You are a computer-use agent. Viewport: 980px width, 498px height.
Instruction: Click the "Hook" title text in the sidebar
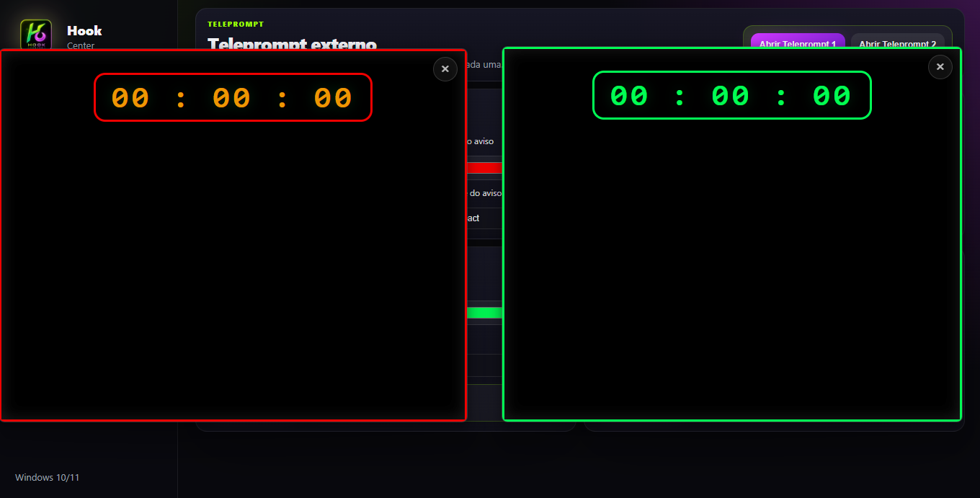(84, 30)
